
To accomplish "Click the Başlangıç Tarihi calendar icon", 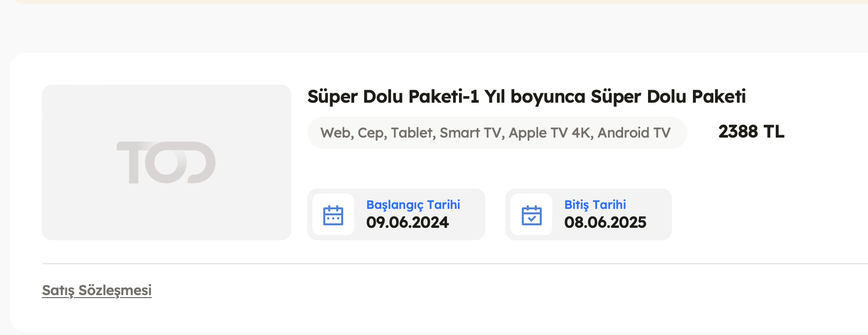I will pyautogui.click(x=333, y=215).
